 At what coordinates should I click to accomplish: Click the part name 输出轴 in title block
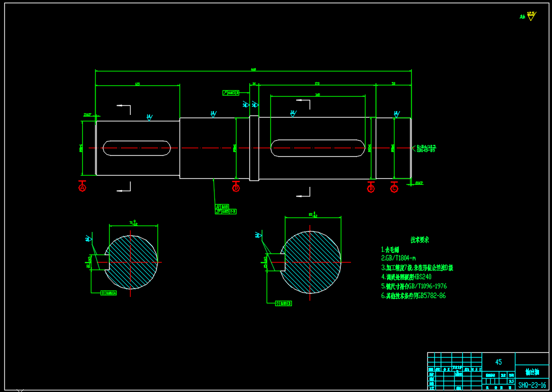pos(532,372)
